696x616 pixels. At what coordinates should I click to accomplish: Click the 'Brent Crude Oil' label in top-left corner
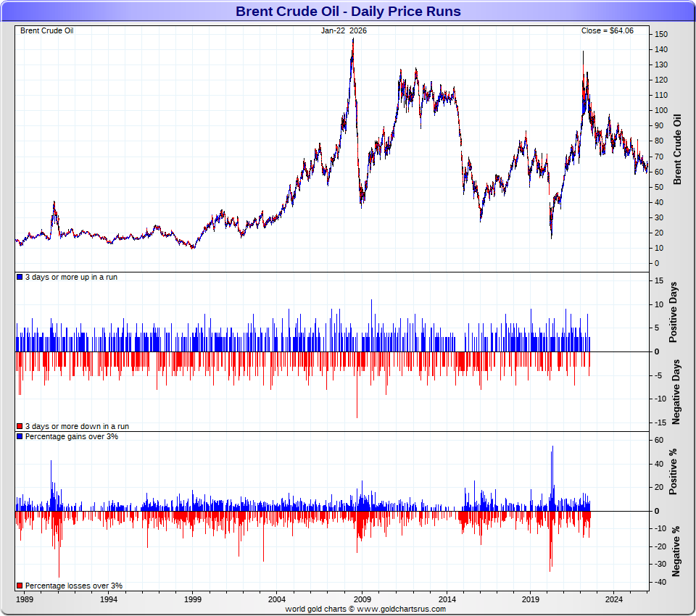47,30
